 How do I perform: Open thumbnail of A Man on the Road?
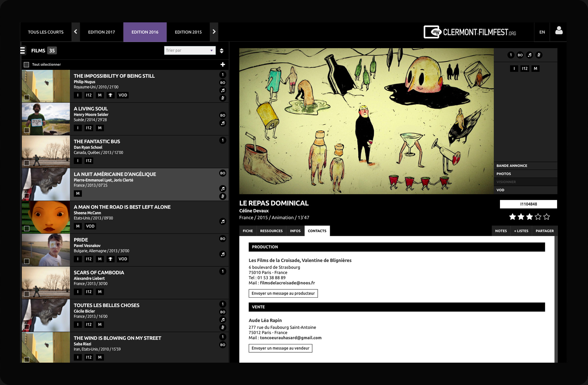(46, 217)
